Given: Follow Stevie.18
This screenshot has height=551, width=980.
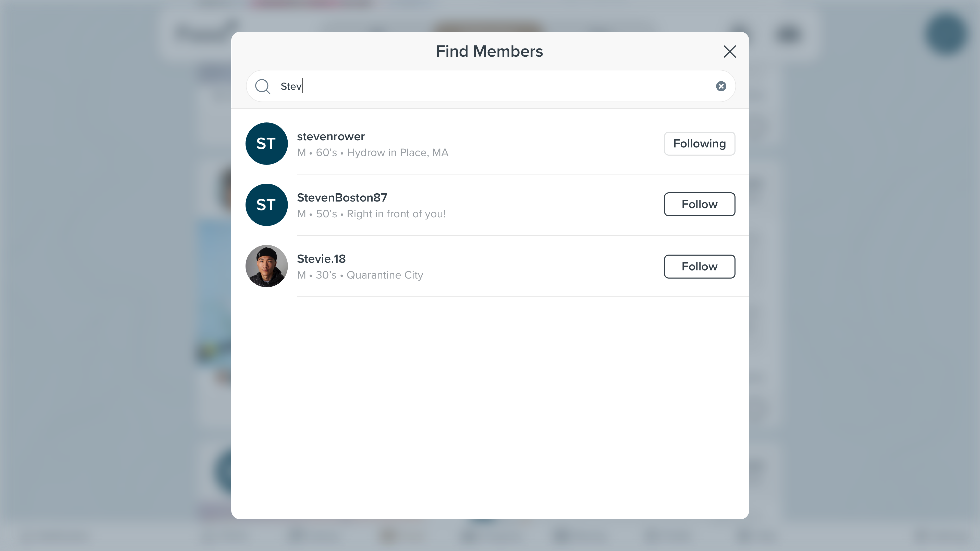Looking at the screenshot, I should 699,267.
